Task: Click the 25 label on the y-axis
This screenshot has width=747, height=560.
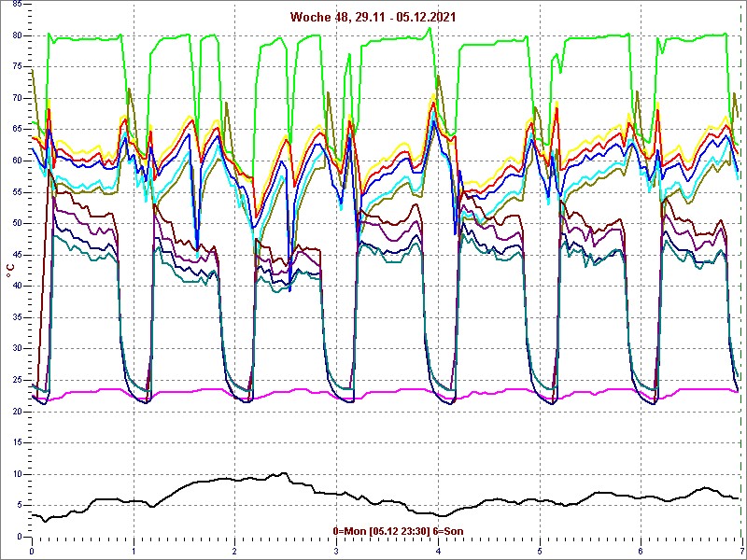Action: pos(18,380)
